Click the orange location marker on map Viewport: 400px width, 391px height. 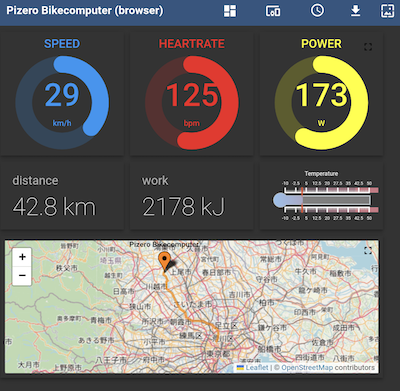164,262
